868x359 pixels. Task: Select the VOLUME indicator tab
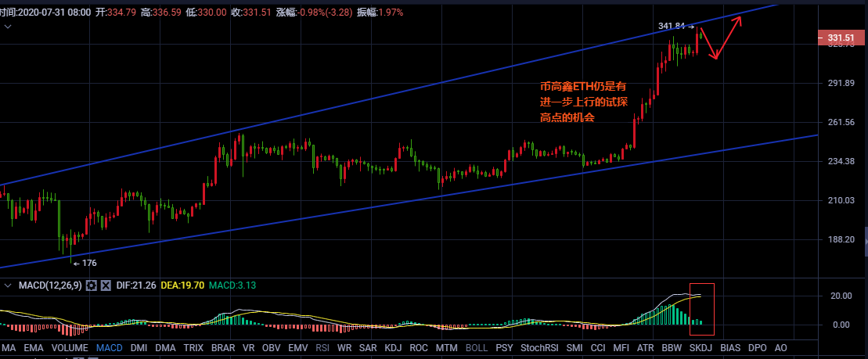click(x=70, y=346)
